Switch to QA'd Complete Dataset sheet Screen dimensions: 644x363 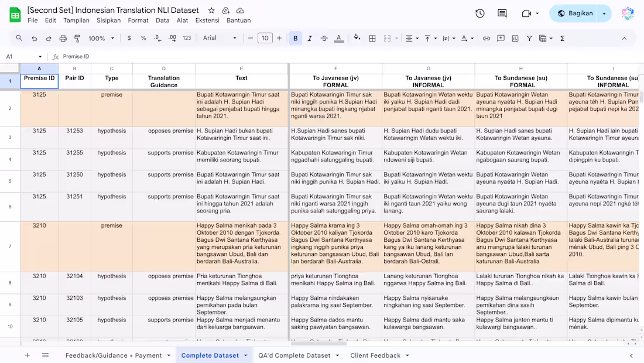[294, 355]
